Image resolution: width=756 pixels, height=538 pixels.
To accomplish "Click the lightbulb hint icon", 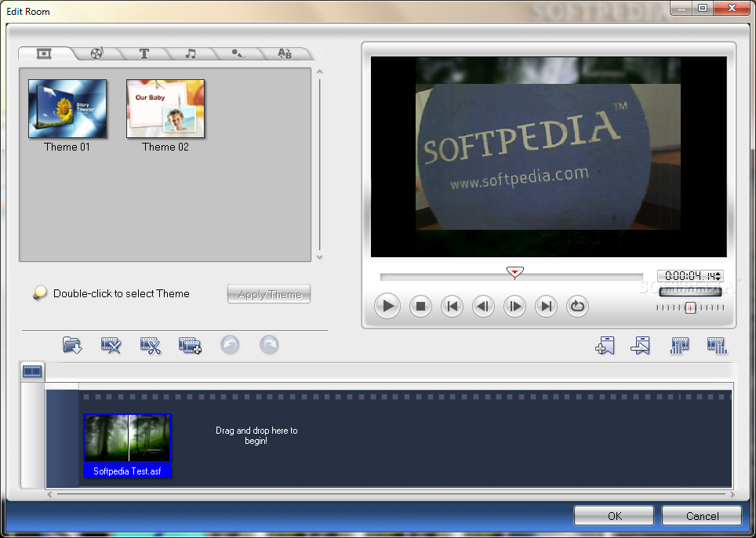I will point(39,293).
